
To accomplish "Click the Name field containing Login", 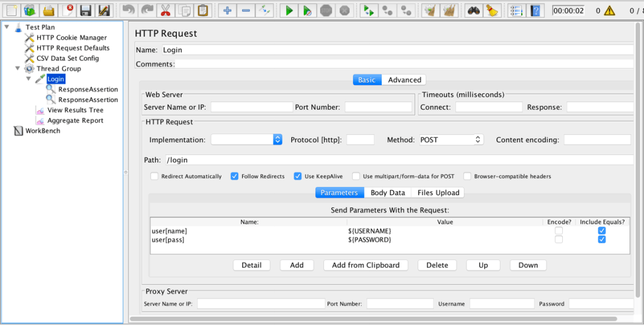I will 397,50.
